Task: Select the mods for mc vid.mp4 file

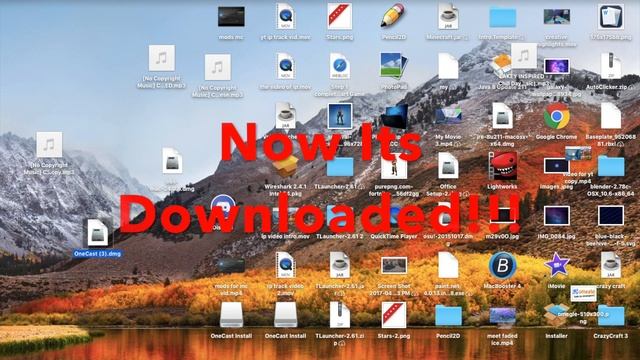Action: [231, 266]
